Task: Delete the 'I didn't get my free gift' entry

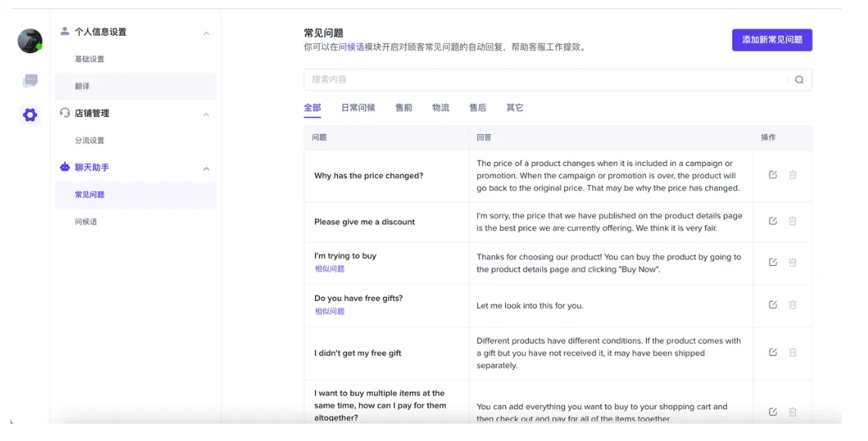Action: [792, 352]
